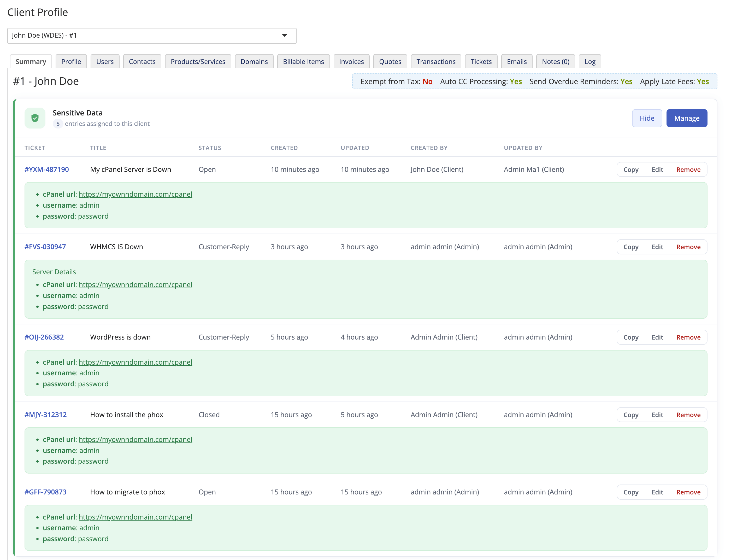Click the 'Closed' status cell

click(x=209, y=415)
